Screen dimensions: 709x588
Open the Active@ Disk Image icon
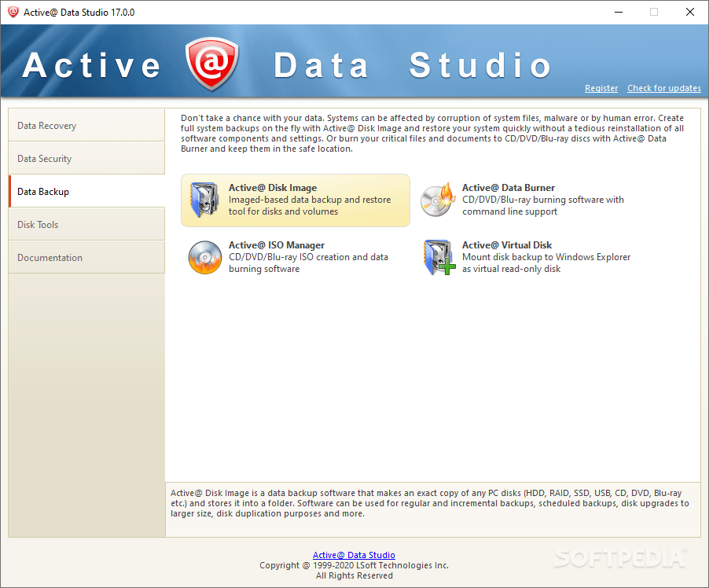pyautogui.click(x=204, y=200)
